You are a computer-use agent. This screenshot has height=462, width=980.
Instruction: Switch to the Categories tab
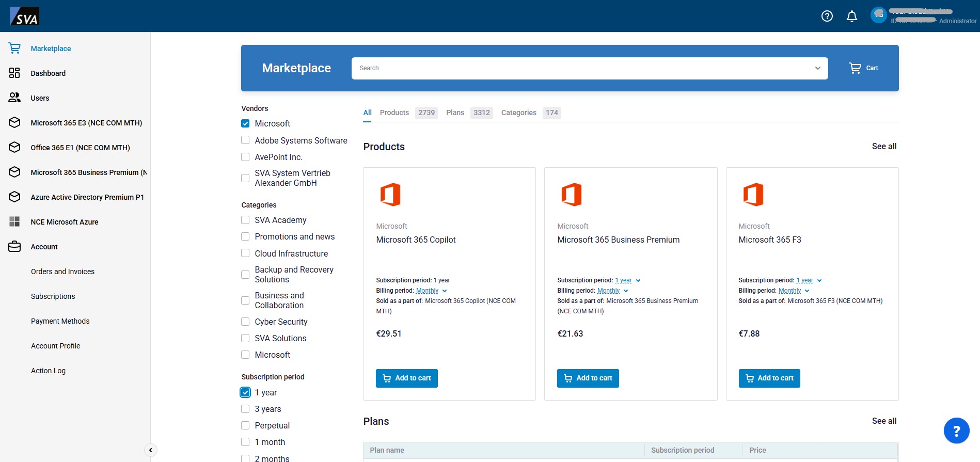[x=518, y=113]
